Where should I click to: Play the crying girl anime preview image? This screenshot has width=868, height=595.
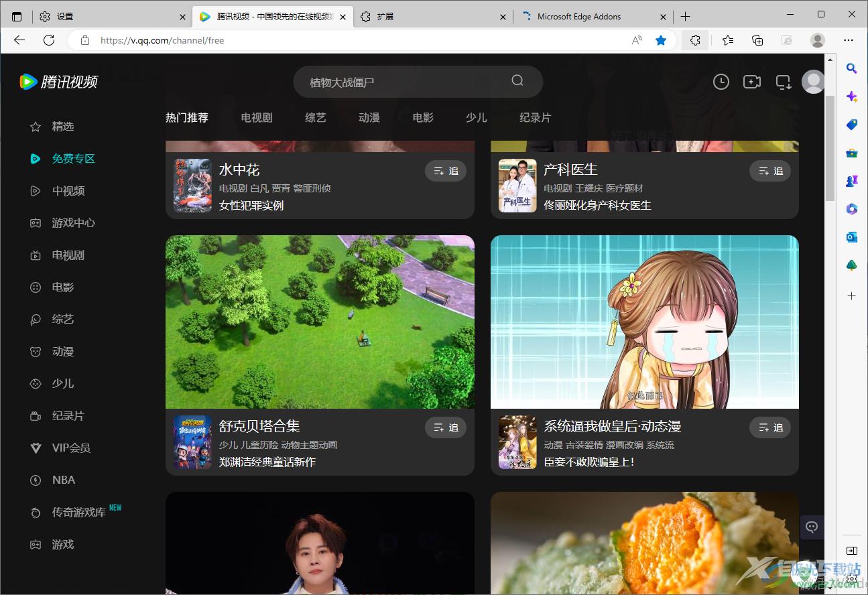click(x=645, y=322)
